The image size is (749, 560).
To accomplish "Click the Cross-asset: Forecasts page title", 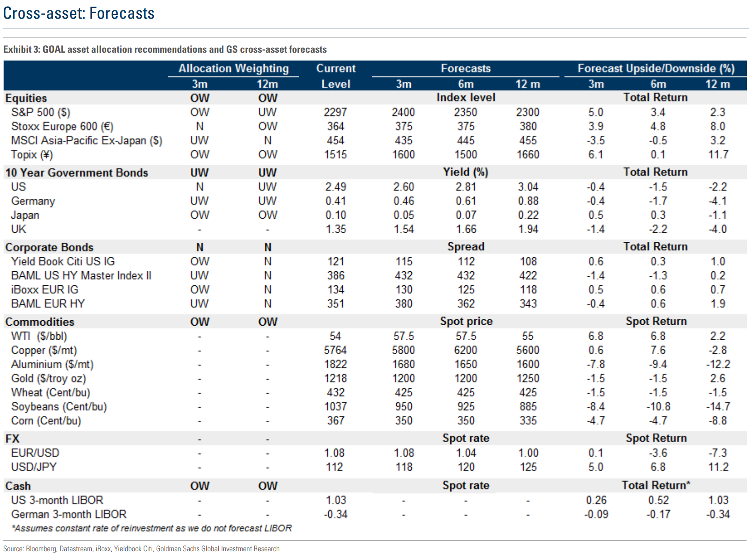I will point(79,13).
